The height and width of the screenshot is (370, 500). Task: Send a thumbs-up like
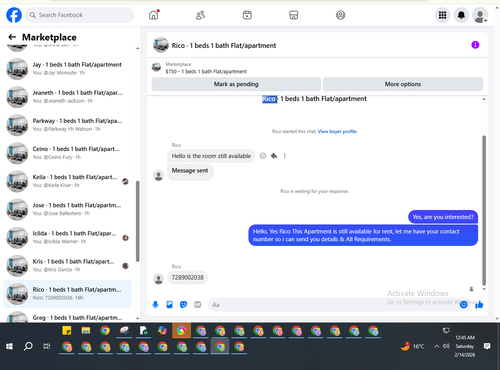point(479,304)
